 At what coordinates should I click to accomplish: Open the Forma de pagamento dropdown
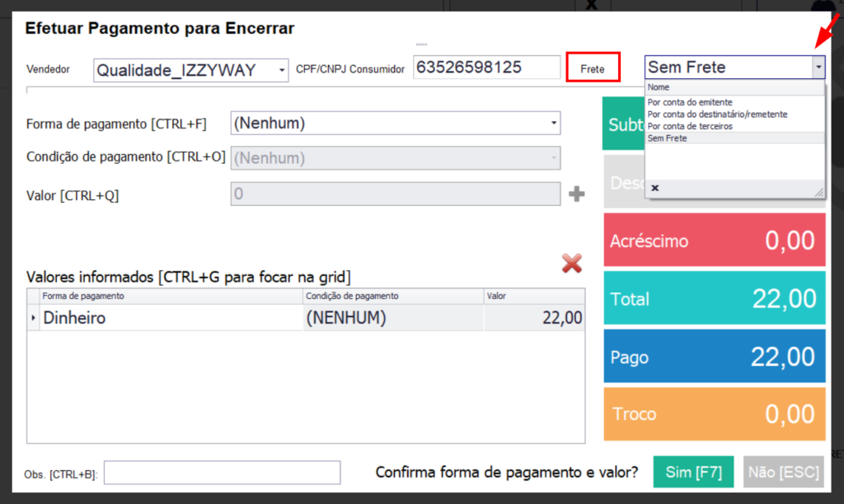(x=553, y=124)
